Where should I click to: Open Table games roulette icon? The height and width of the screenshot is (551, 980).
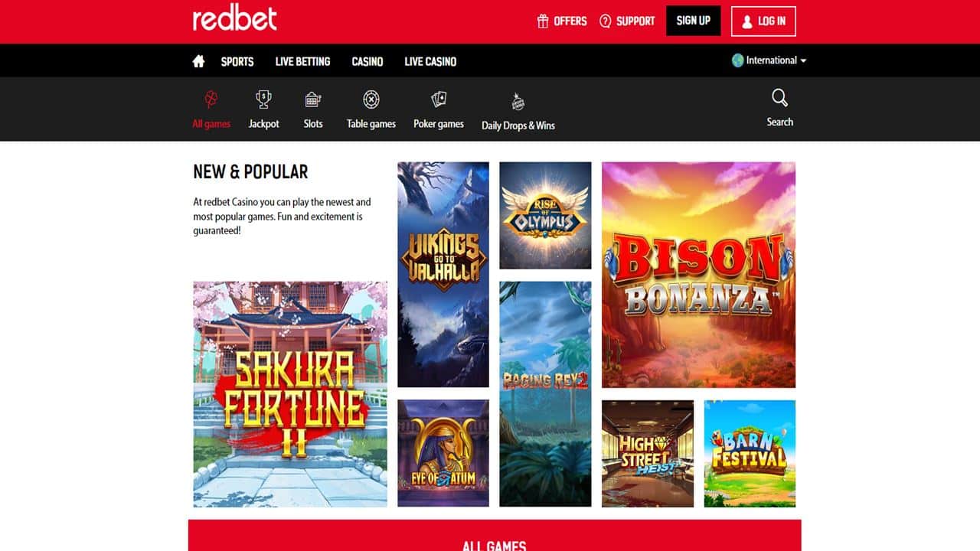pyautogui.click(x=371, y=99)
